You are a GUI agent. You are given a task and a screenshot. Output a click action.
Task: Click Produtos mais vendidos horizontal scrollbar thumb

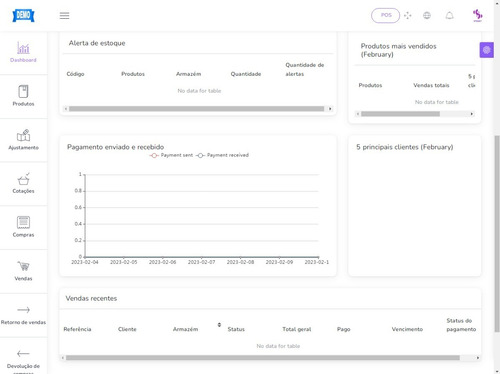[400, 114]
